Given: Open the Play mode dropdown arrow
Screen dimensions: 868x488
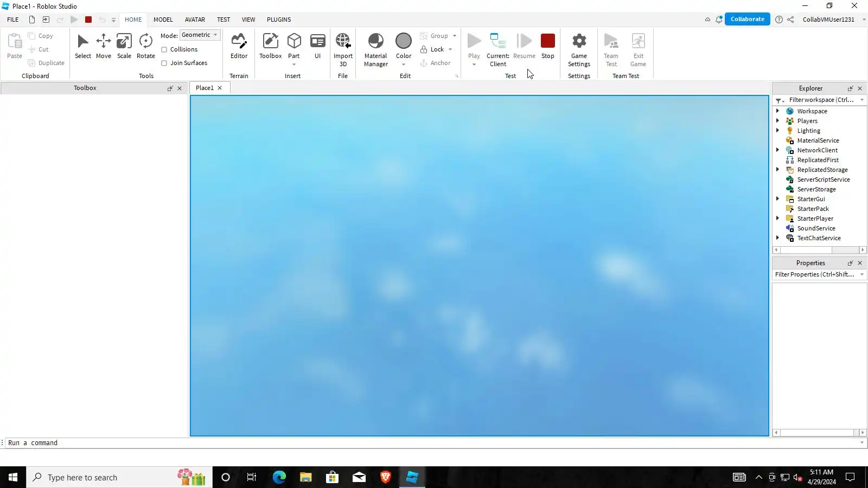Looking at the screenshot, I should pyautogui.click(x=474, y=65).
